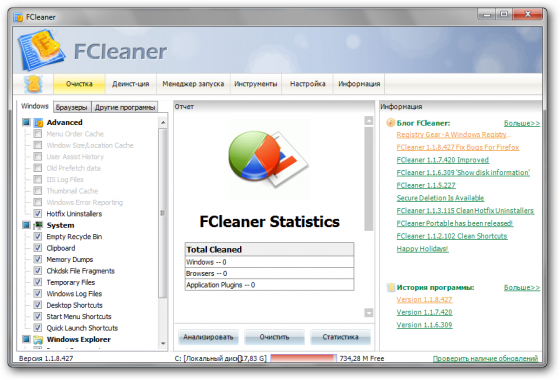Switch to the Браузеры sub-tab
Screen dimensions: 560x380
click(72, 107)
